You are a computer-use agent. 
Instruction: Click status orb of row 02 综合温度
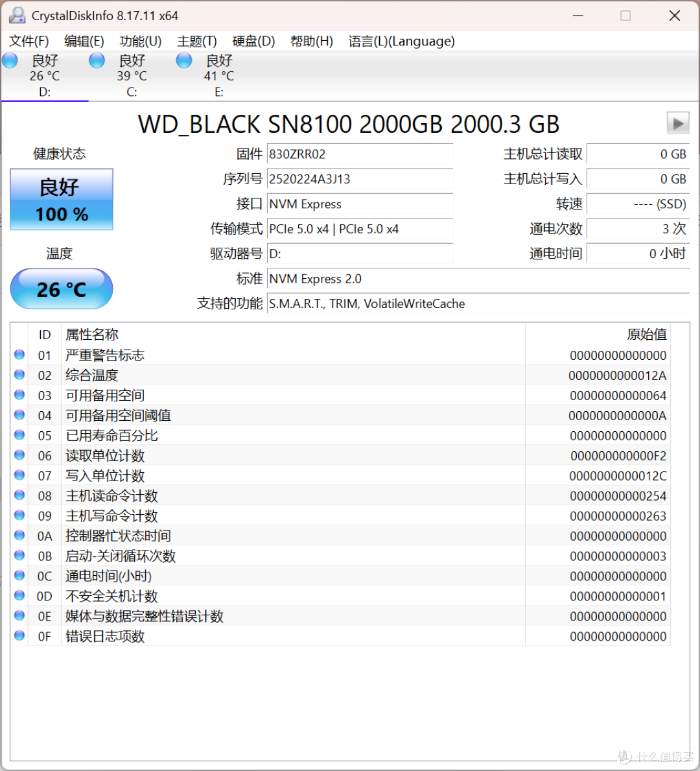coord(19,375)
